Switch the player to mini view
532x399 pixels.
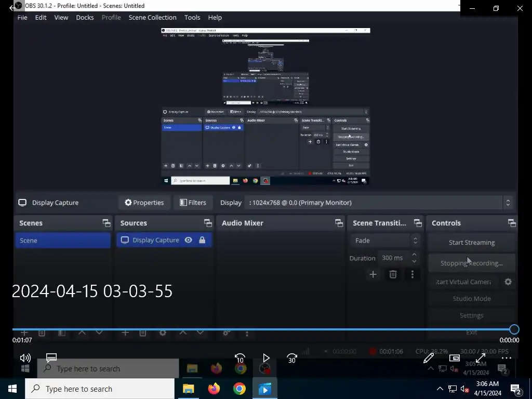454,358
